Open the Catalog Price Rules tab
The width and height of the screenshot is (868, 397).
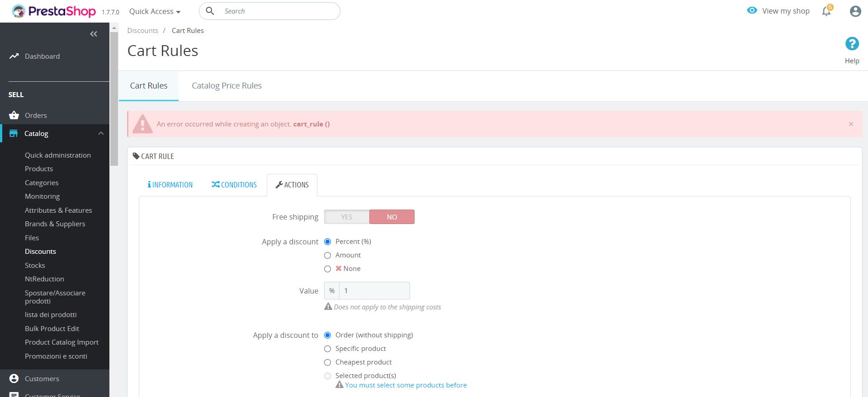226,86
